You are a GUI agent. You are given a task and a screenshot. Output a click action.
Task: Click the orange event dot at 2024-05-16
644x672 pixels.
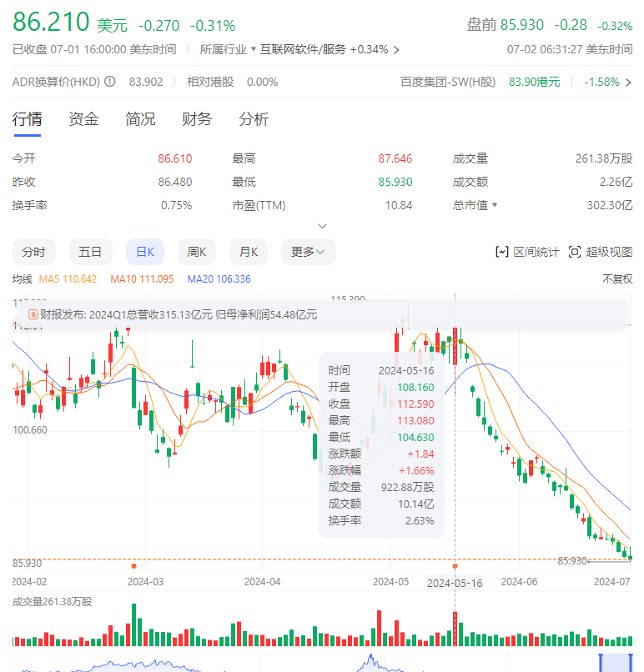coord(455,566)
